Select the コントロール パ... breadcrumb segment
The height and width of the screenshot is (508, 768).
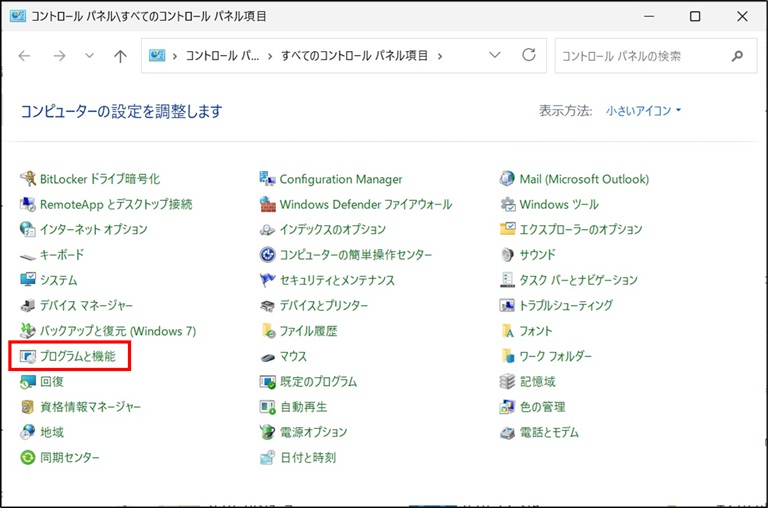(221, 56)
